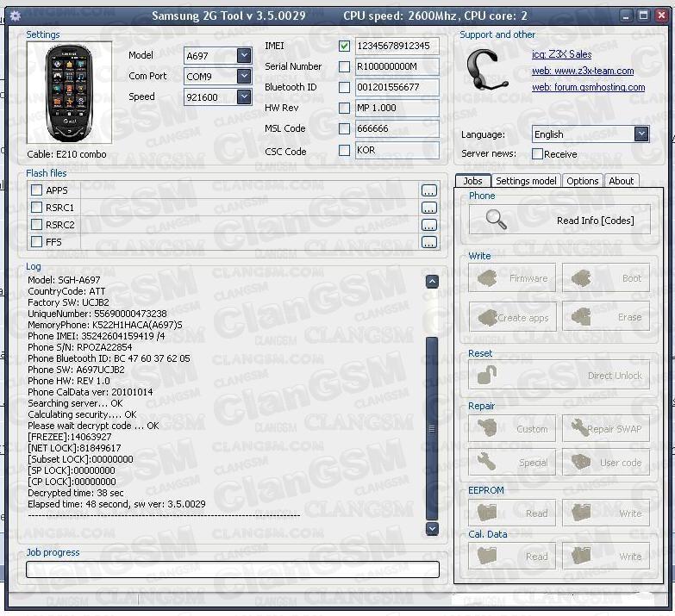Screen dimensions: 675x616
Task: Click the User code icon
Action: (x=581, y=462)
